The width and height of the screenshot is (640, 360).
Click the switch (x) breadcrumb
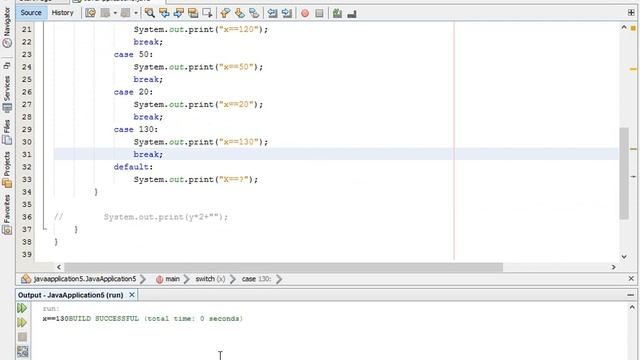(x=210, y=279)
